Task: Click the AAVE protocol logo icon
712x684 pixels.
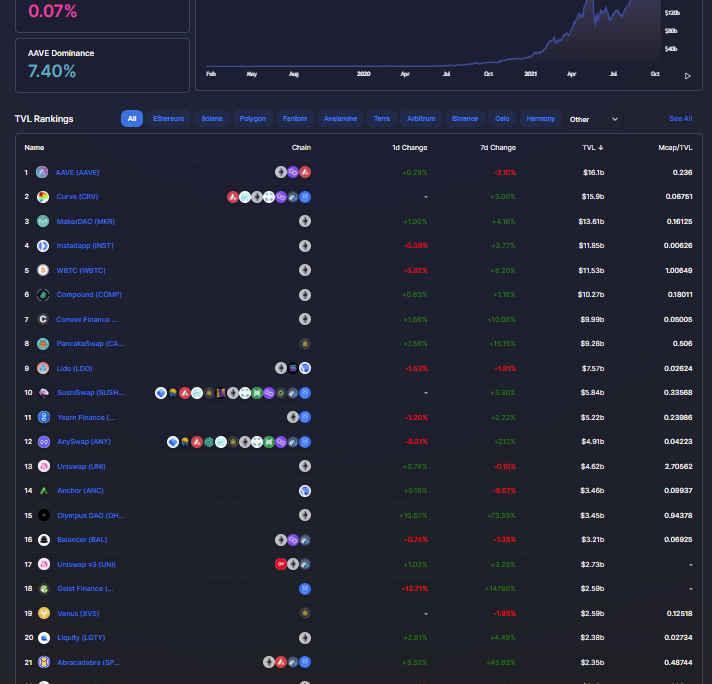Action: [x=43, y=172]
